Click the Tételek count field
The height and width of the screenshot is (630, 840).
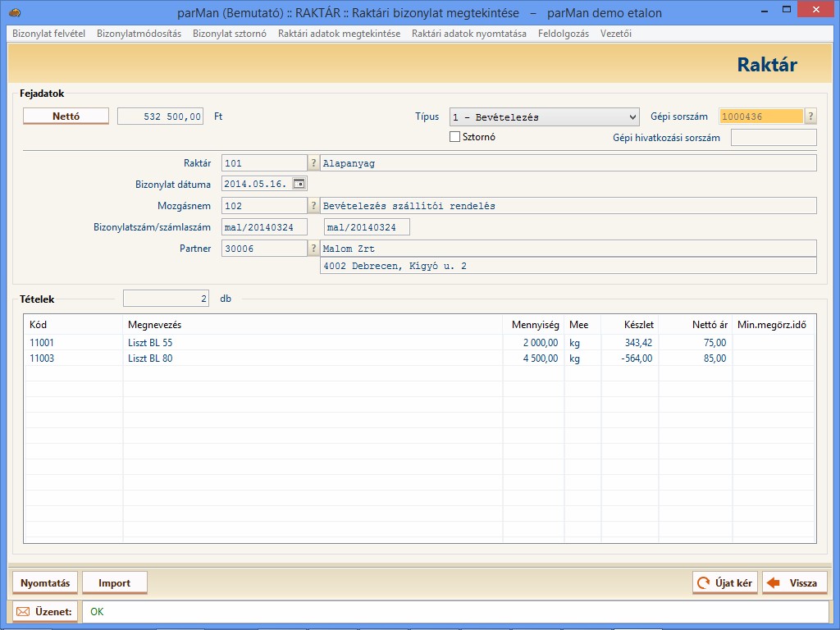click(166, 299)
